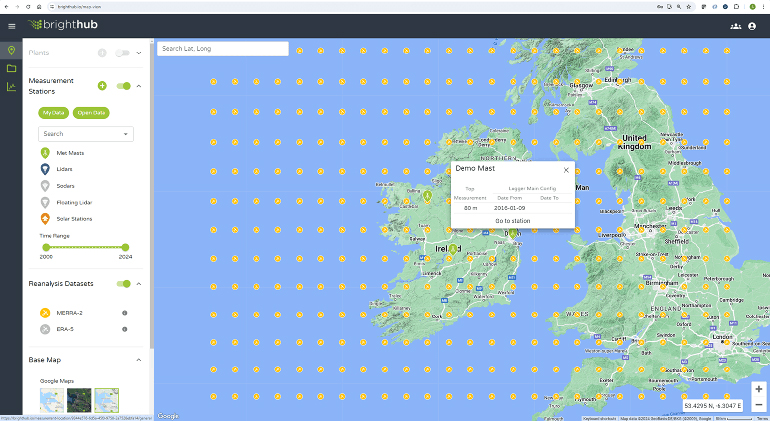770x421 pixels.
Task: Collapse the Measurement Stations section
Action: click(139, 86)
